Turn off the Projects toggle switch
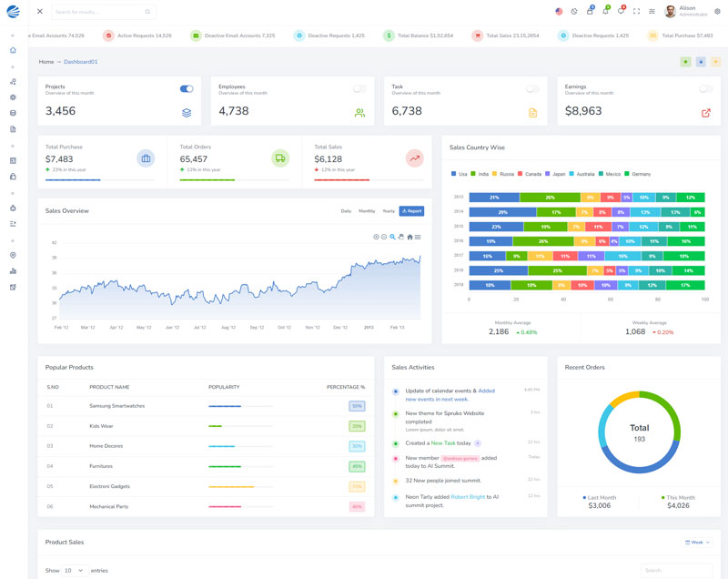Image resolution: width=728 pixels, height=579 pixels. pos(187,89)
